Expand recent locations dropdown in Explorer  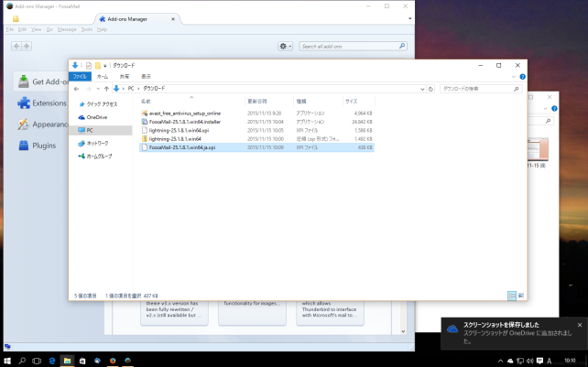[98, 89]
